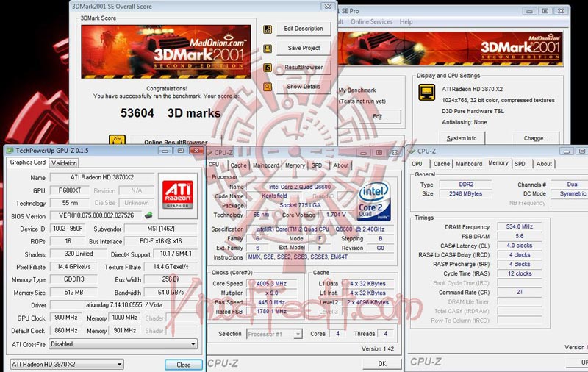Open the Help menu in 3DMark
588x372 pixels.
tap(406, 22)
